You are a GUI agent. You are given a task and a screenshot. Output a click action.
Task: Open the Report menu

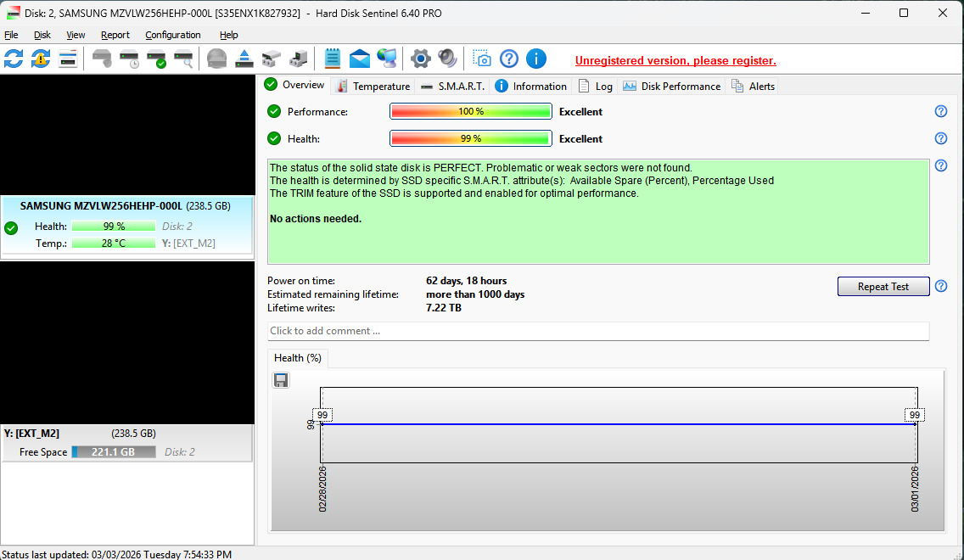click(115, 35)
